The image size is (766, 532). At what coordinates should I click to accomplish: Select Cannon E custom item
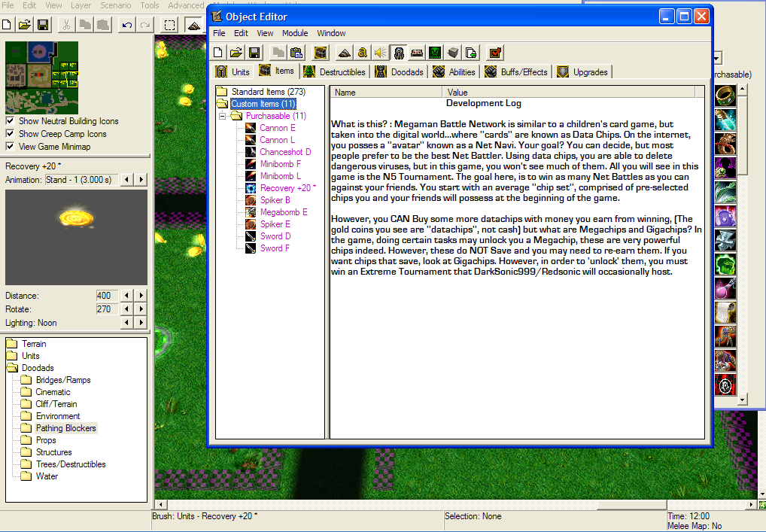click(278, 128)
